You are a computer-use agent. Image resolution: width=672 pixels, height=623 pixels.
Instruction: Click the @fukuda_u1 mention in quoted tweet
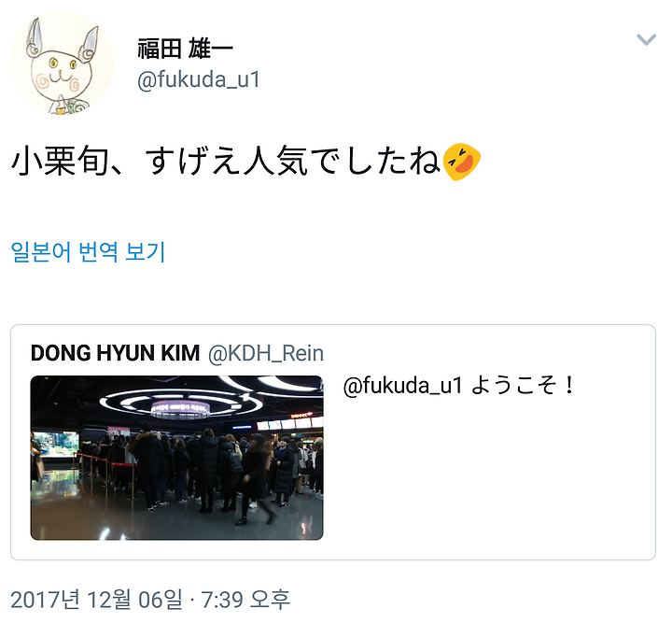(x=402, y=385)
